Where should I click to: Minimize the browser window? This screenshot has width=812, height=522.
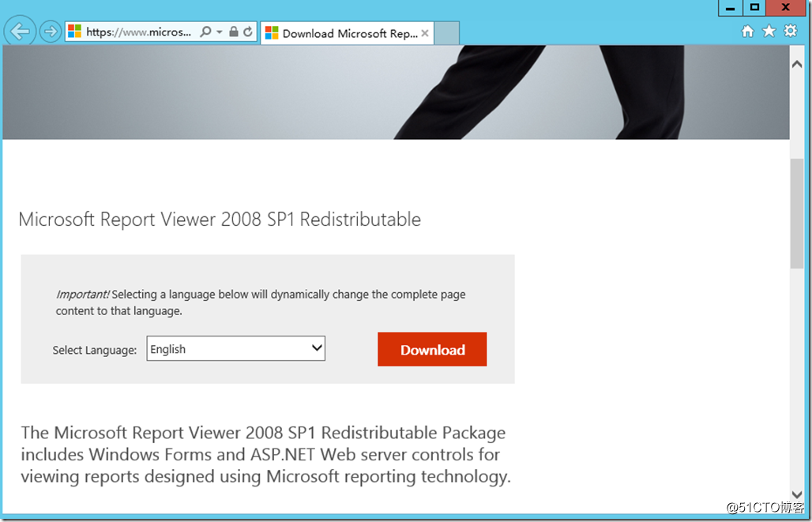coord(731,8)
